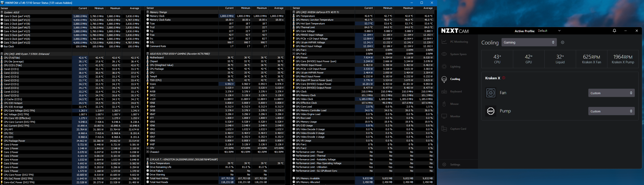Open Settings at bottom of NZXT CAM sidebar

click(x=451, y=165)
